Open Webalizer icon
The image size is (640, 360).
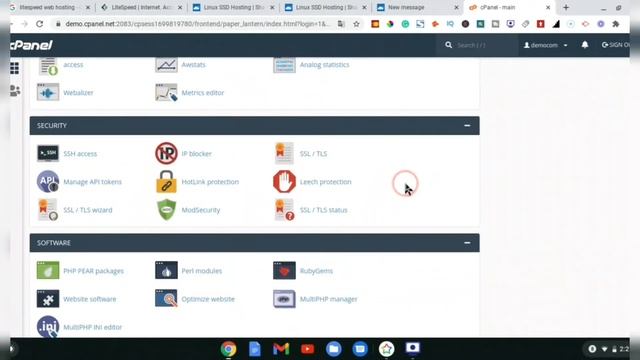click(48, 93)
